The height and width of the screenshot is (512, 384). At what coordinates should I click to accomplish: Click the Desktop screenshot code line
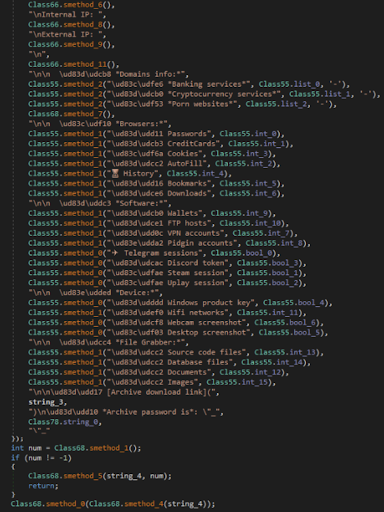(x=178, y=333)
